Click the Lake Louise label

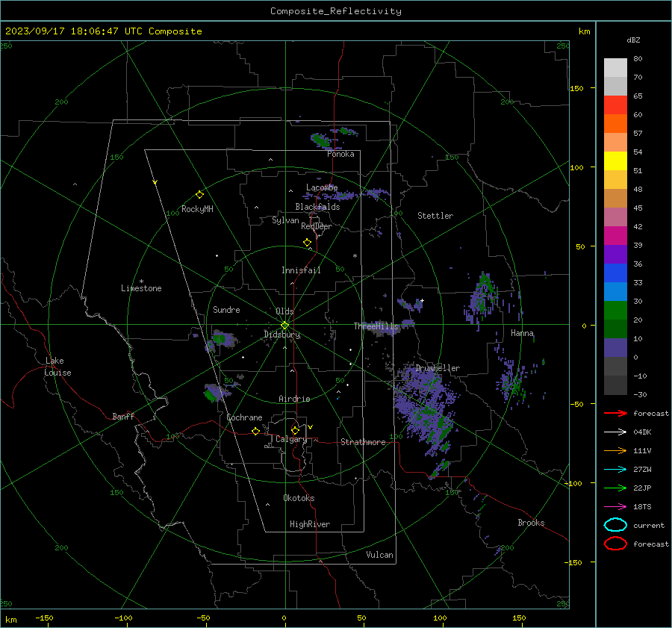tap(57, 367)
